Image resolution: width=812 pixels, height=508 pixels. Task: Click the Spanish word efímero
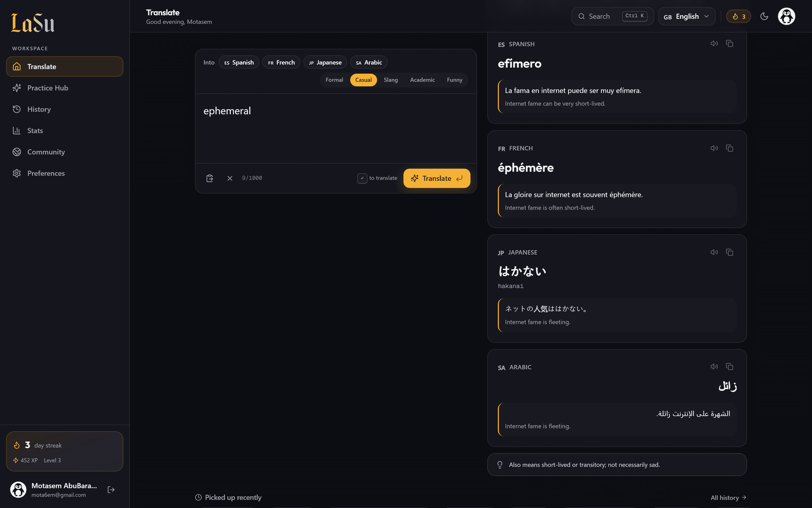pos(519,63)
